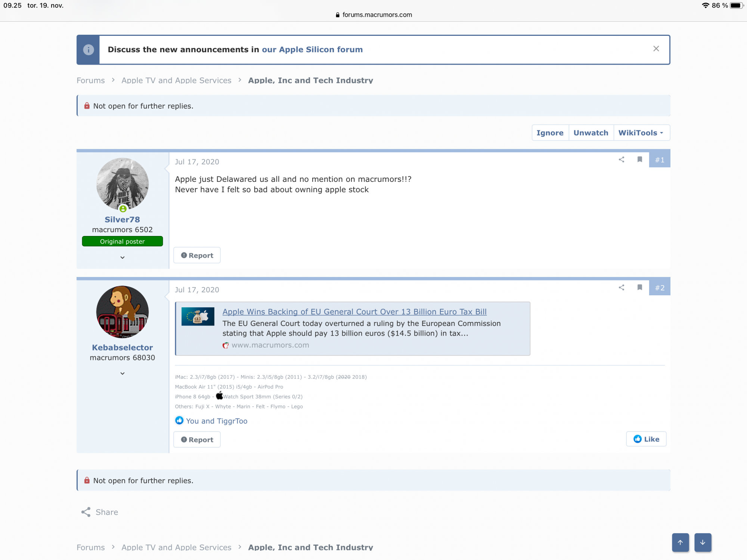Expand Silver78's user details chevron
This screenshot has height=560, width=747.
pyautogui.click(x=123, y=257)
